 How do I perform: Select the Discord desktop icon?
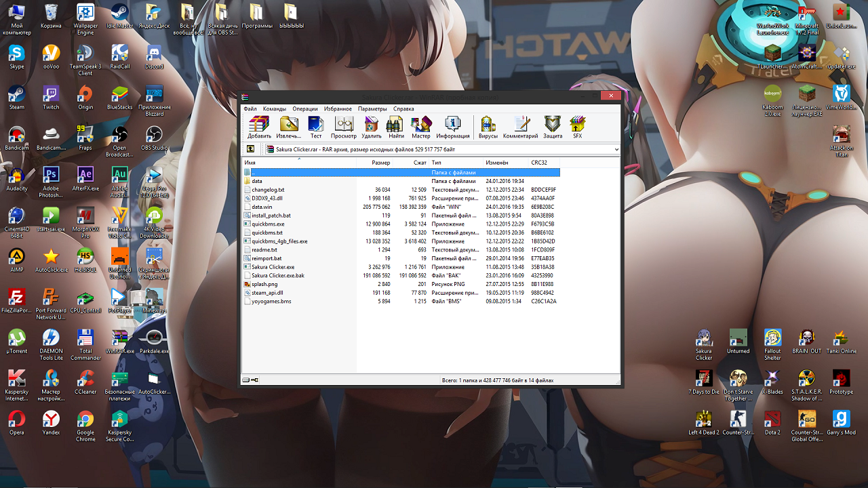click(x=154, y=56)
